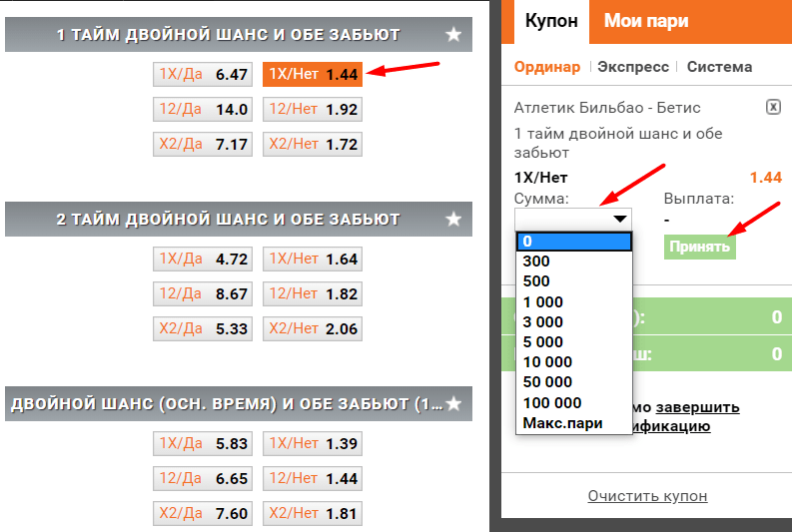Set the amount to 100 000

pos(574,403)
